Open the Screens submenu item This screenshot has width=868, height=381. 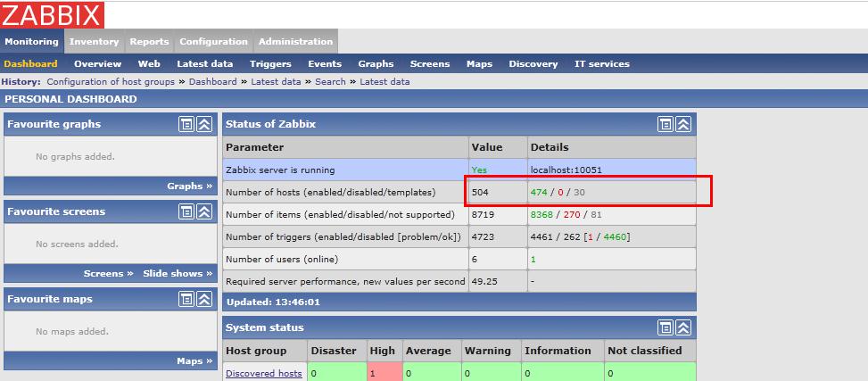[430, 63]
